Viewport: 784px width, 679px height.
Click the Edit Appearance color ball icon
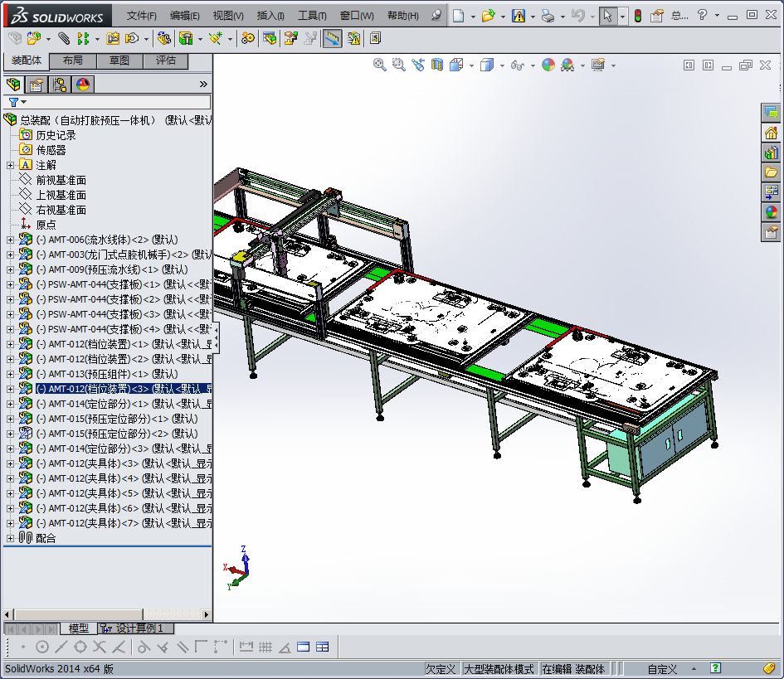pyautogui.click(x=548, y=65)
